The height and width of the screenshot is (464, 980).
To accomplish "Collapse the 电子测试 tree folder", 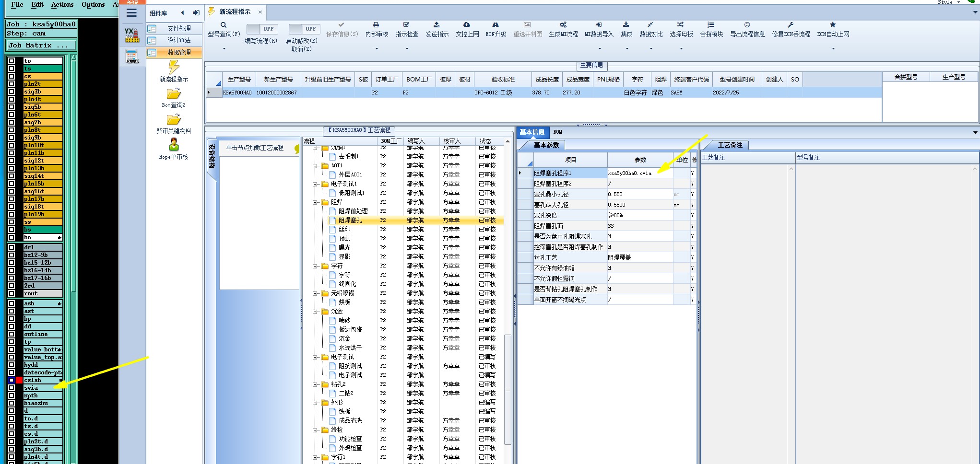I will [x=316, y=357].
